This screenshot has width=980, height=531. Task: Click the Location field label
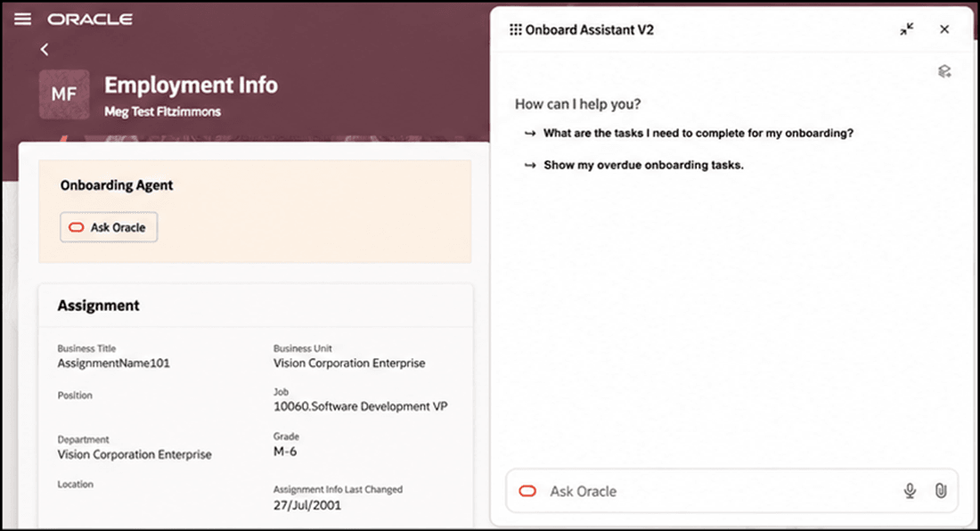[x=75, y=484]
